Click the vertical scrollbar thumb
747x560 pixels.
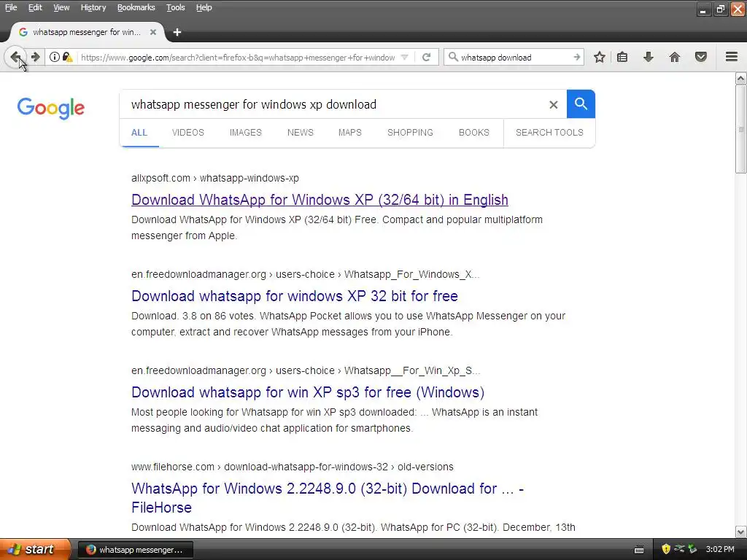point(741,129)
